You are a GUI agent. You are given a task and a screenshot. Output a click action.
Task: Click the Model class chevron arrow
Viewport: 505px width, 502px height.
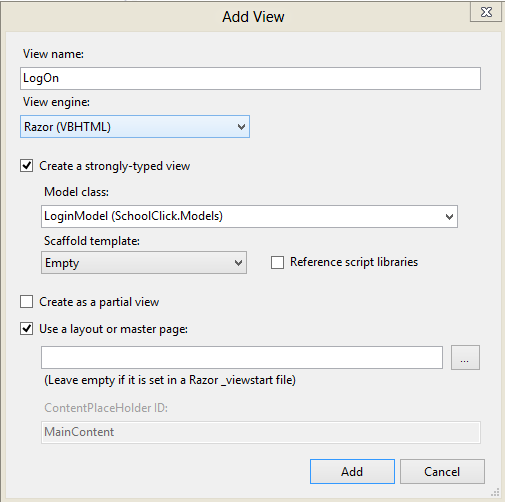pos(449,217)
